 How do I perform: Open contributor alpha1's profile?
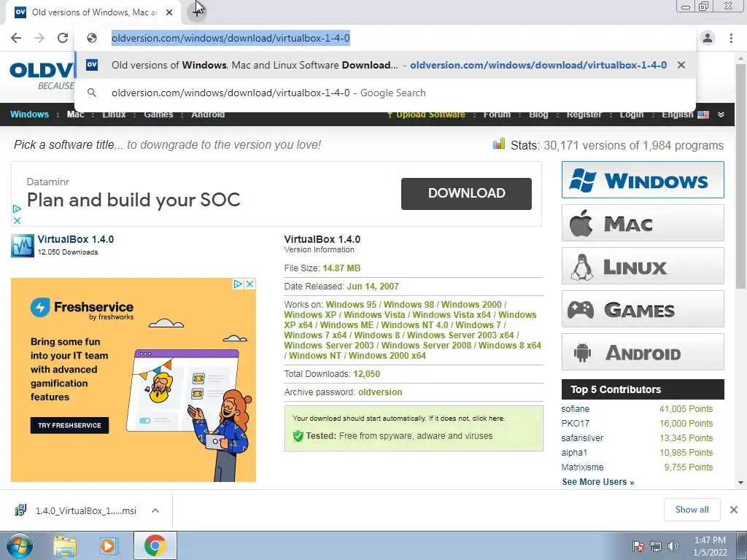click(574, 452)
